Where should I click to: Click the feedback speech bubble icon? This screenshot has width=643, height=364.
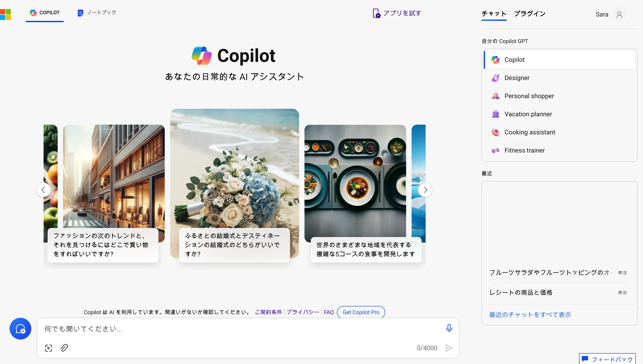click(x=585, y=359)
